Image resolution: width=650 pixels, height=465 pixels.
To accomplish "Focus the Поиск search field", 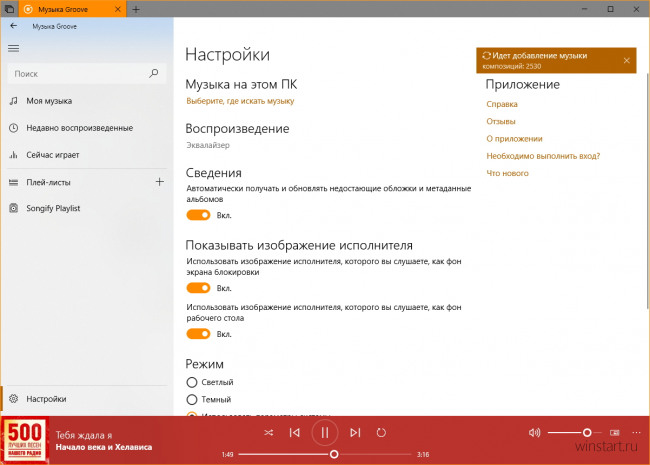I will tap(87, 74).
